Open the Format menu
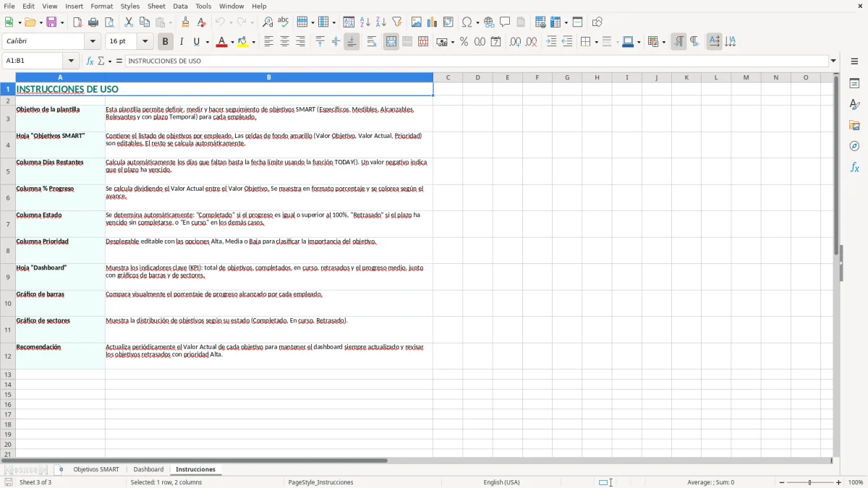The height and width of the screenshot is (488, 868). (x=101, y=6)
